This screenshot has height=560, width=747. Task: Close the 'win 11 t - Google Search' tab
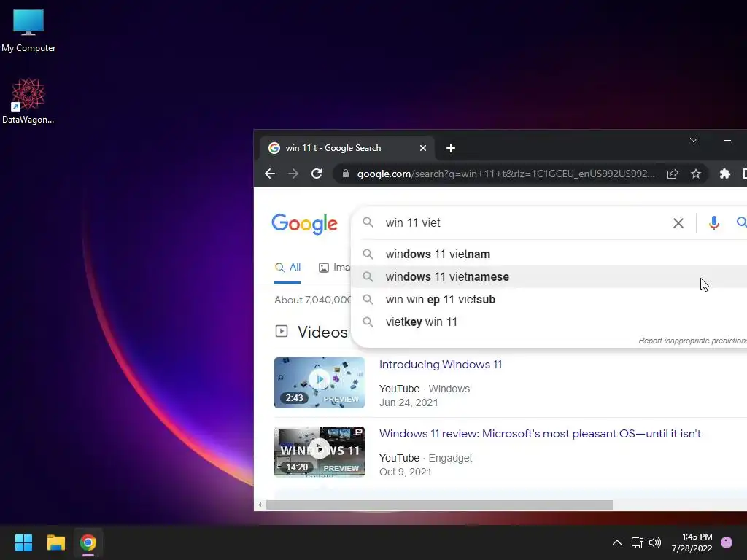[422, 148]
